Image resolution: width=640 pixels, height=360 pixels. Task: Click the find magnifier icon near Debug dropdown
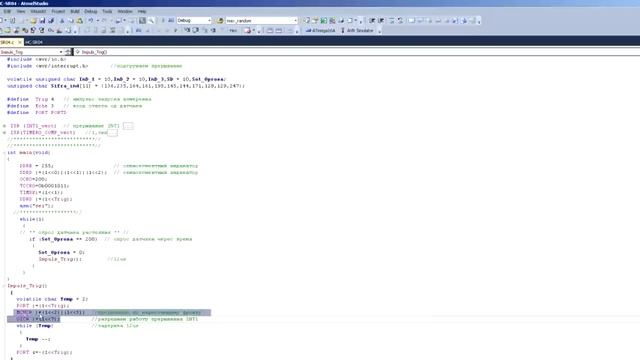[x=151, y=20]
